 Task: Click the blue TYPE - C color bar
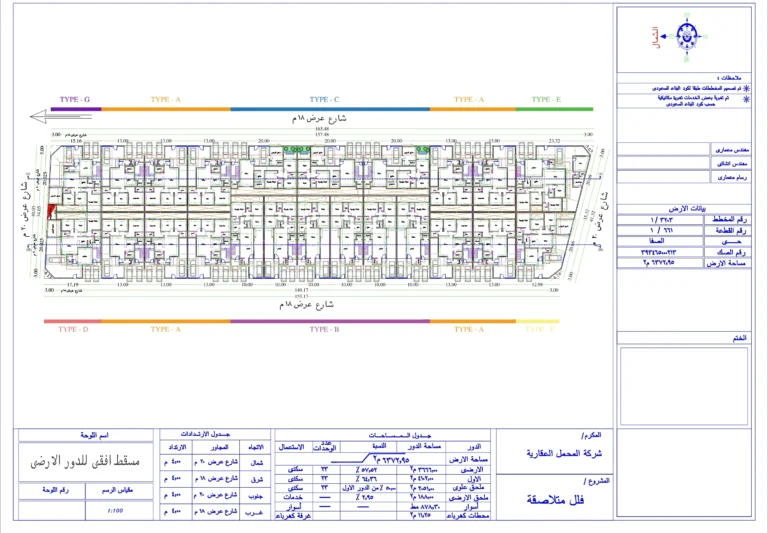324,108
